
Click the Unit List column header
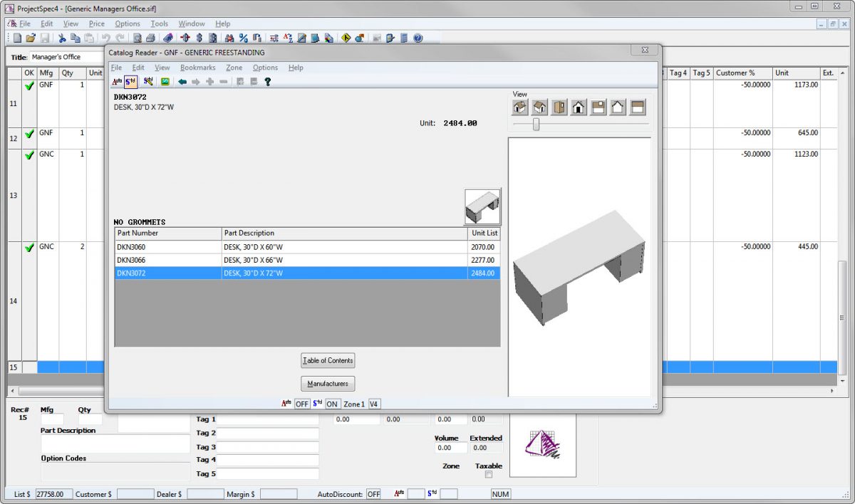click(x=484, y=233)
